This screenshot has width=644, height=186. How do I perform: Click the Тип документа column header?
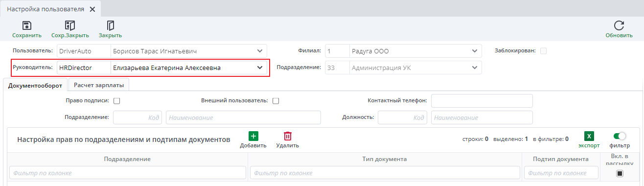pyautogui.click(x=385, y=159)
